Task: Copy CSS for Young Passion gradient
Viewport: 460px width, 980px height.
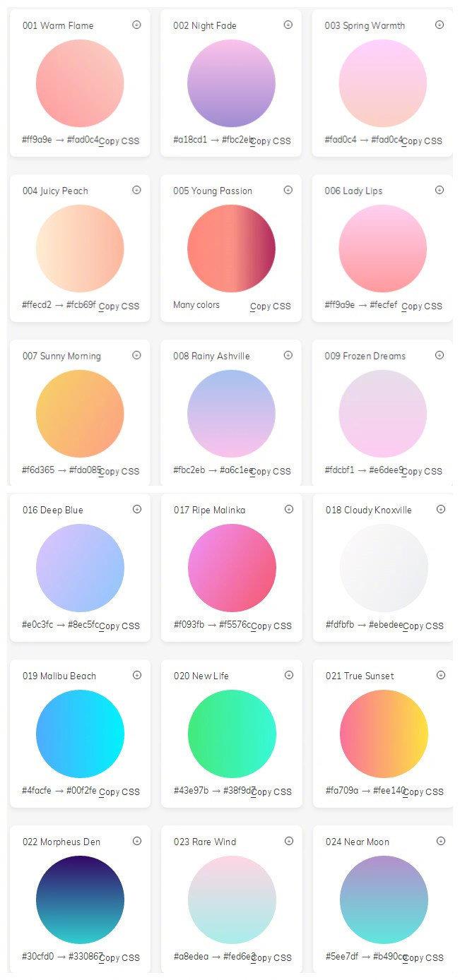Action: click(271, 306)
